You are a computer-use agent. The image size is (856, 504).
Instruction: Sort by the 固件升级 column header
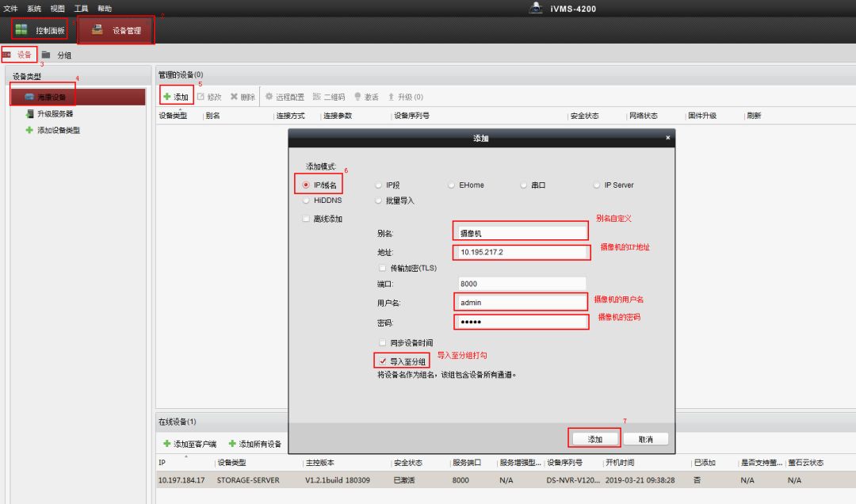[702, 116]
